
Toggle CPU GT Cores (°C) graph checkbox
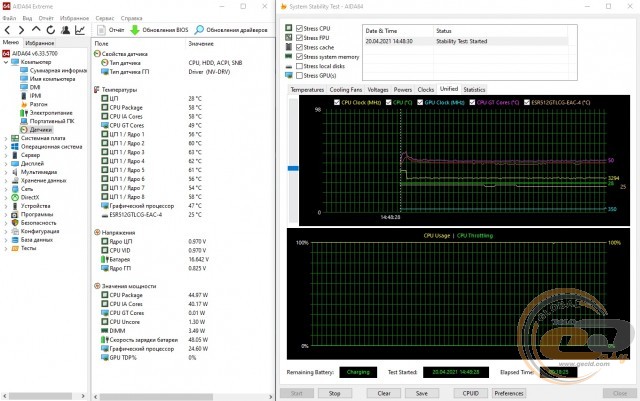(472, 102)
